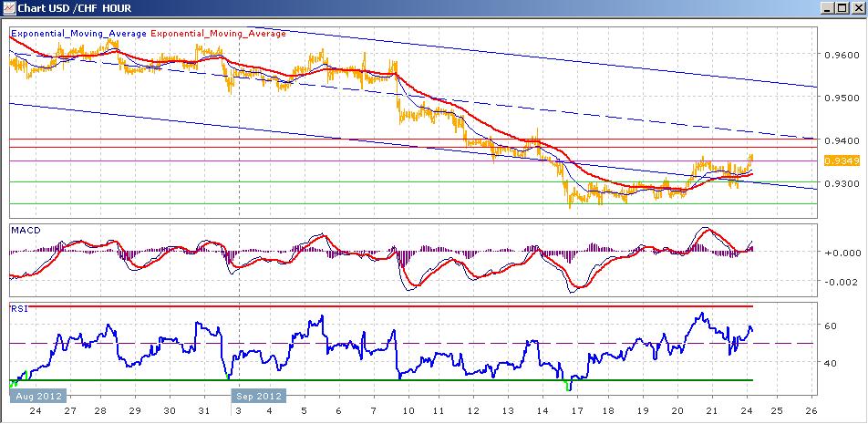Click date label 7 on time axis
The width and height of the screenshot is (868, 424).
374,412
